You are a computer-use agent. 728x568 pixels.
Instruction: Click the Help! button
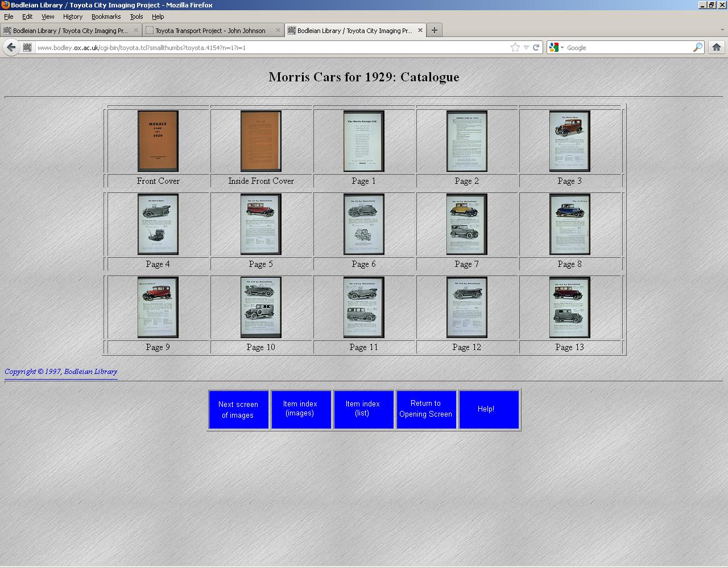tap(489, 409)
